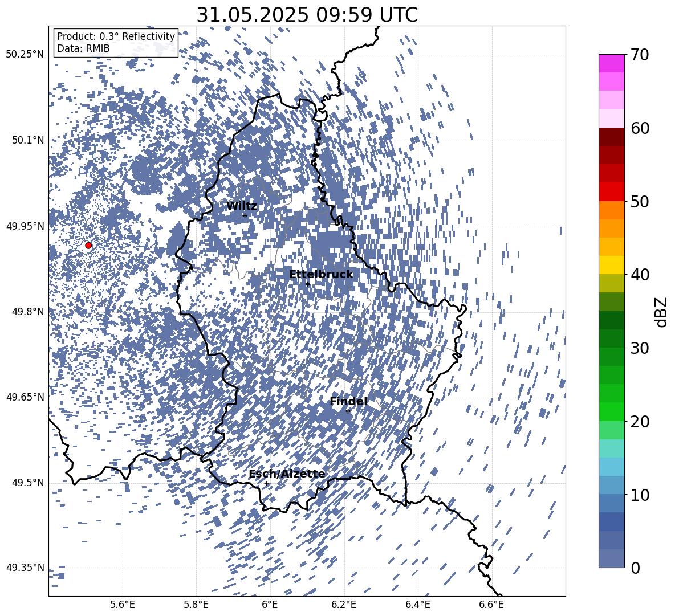
Task: Click the 5.6°E longitude label
Action: pos(123,605)
